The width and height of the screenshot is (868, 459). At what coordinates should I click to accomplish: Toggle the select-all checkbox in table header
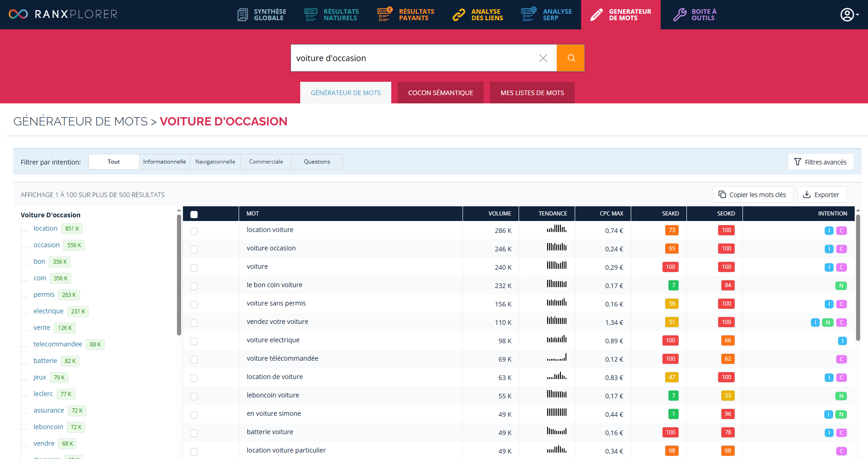pyautogui.click(x=194, y=214)
